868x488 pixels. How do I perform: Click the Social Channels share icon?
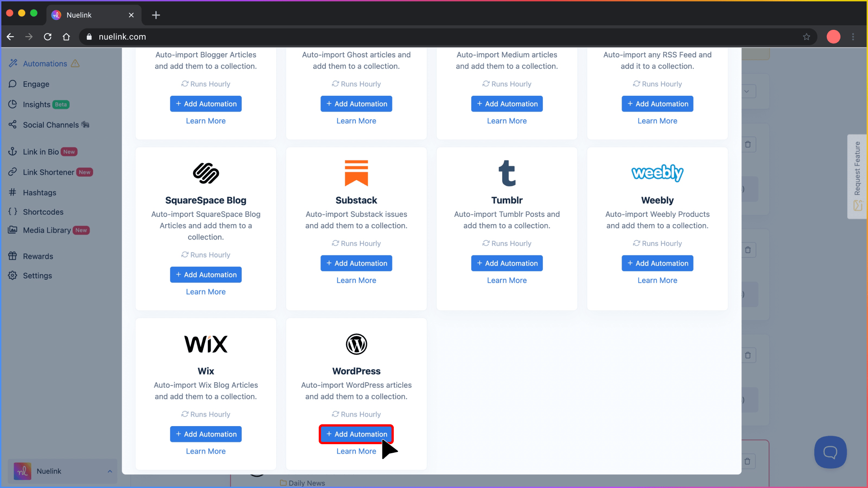tap(13, 124)
